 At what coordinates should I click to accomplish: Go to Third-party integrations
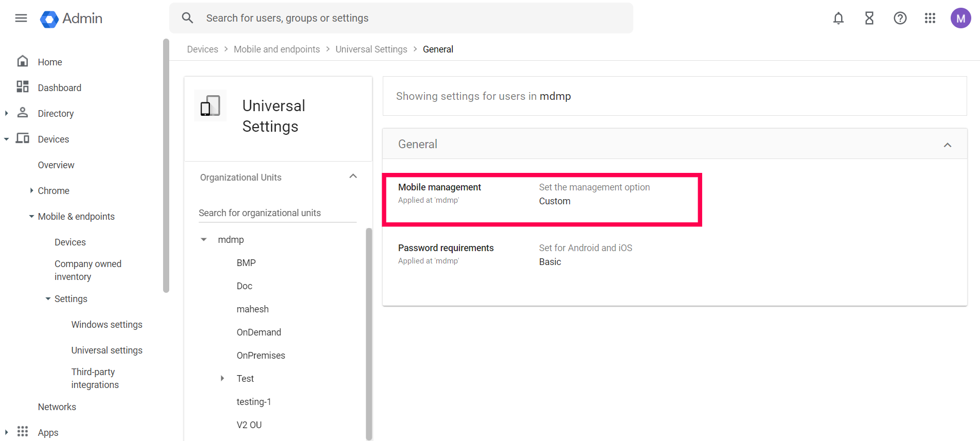(95, 378)
